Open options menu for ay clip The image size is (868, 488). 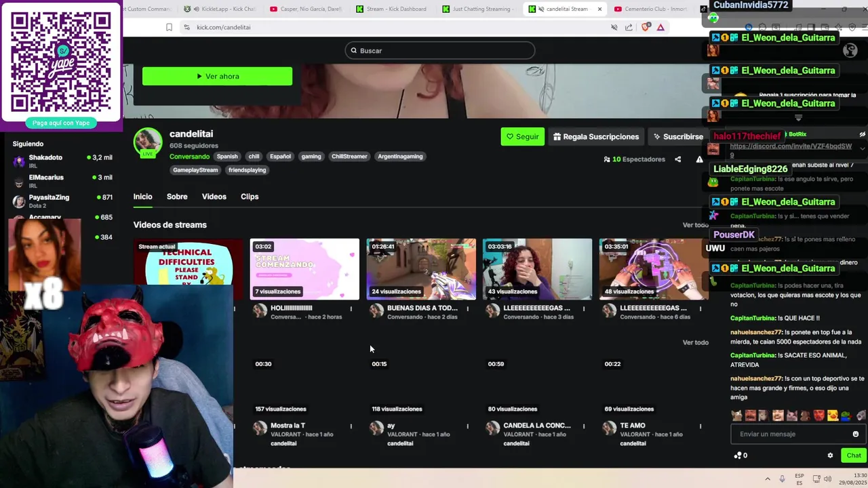(x=467, y=426)
